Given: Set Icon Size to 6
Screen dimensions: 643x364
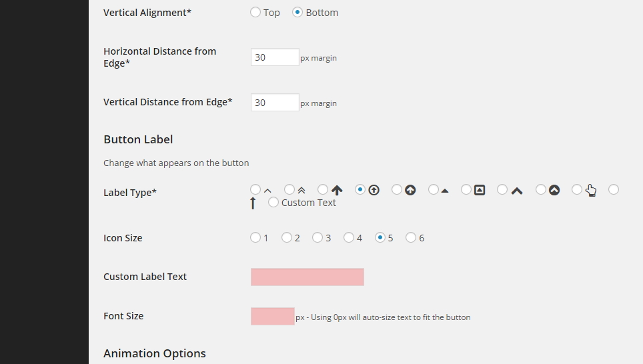Looking at the screenshot, I should (411, 237).
